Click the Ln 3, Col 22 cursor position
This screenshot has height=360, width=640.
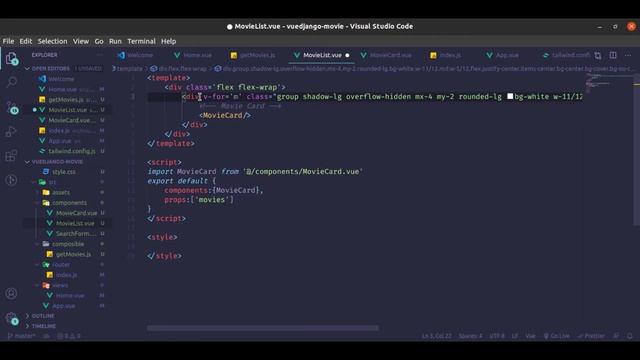pyautogui.click(x=437, y=336)
